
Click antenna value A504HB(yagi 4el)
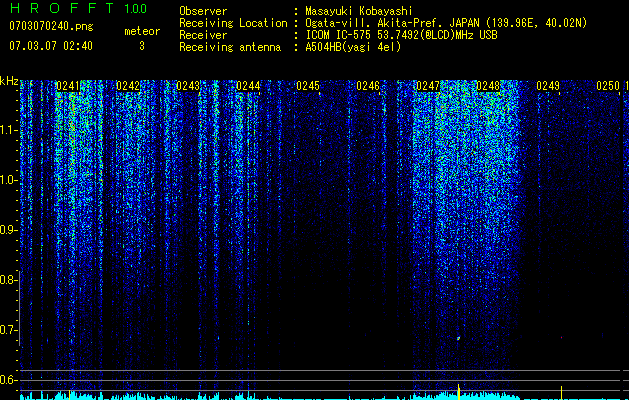[x=353, y=47]
